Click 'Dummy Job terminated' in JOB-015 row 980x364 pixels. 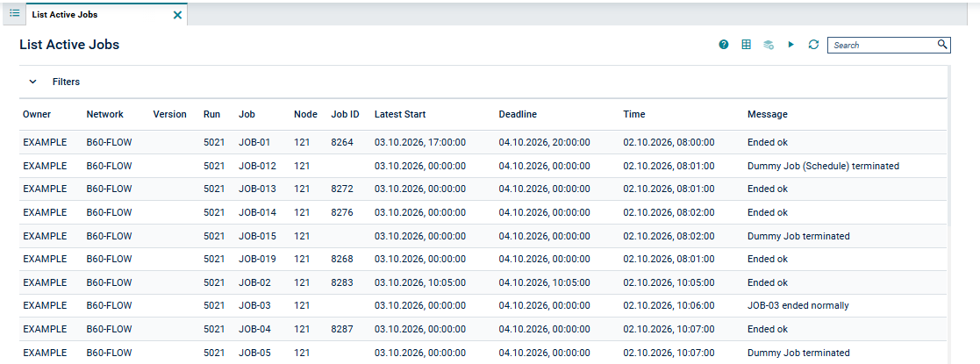coord(798,236)
